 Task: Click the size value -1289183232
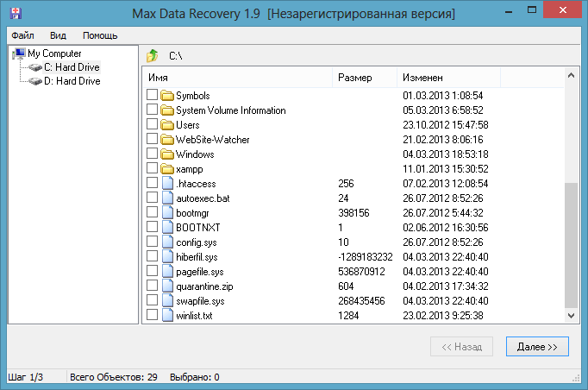pos(366,257)
